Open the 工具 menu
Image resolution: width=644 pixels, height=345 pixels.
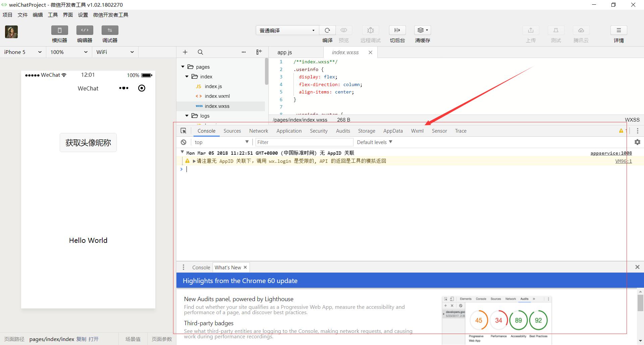click(53, 15)
